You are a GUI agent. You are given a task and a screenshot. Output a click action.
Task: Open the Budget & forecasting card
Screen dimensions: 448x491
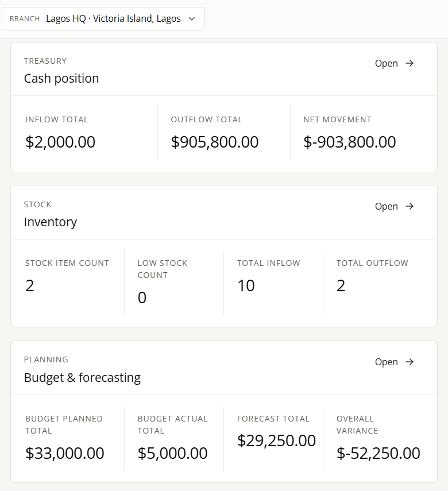click(x=395, y=362)
